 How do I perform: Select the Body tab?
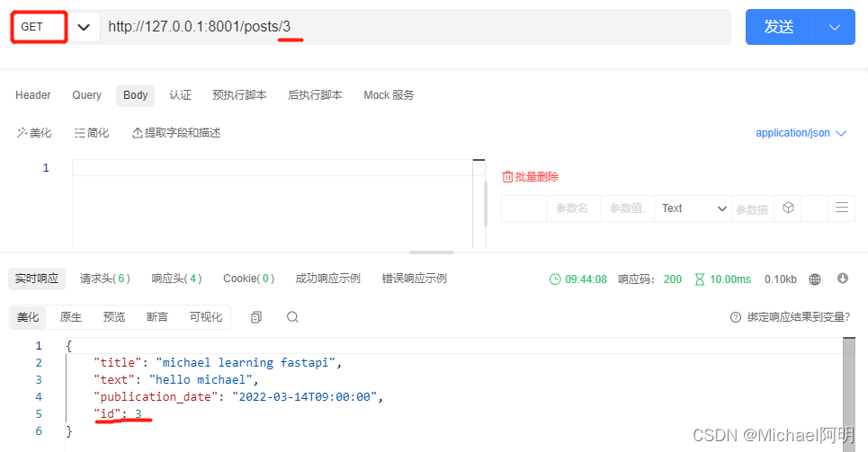click(135, 95)
